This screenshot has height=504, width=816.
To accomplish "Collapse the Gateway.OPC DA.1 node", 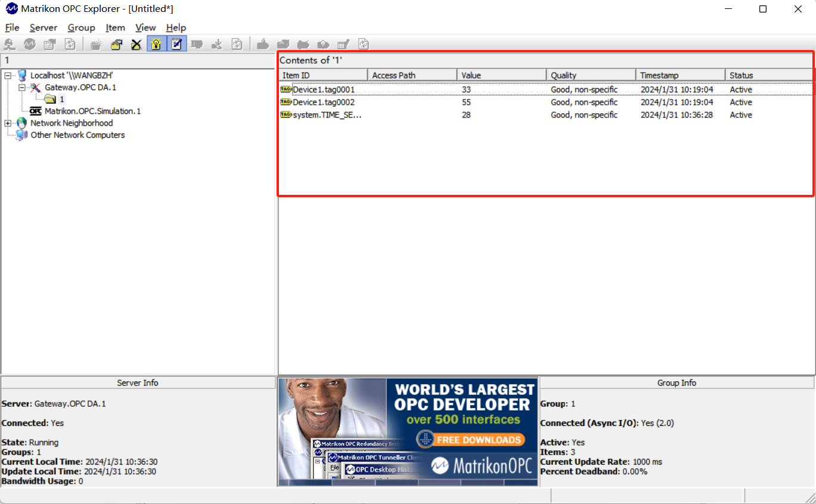I will click(x=22, y=87).
